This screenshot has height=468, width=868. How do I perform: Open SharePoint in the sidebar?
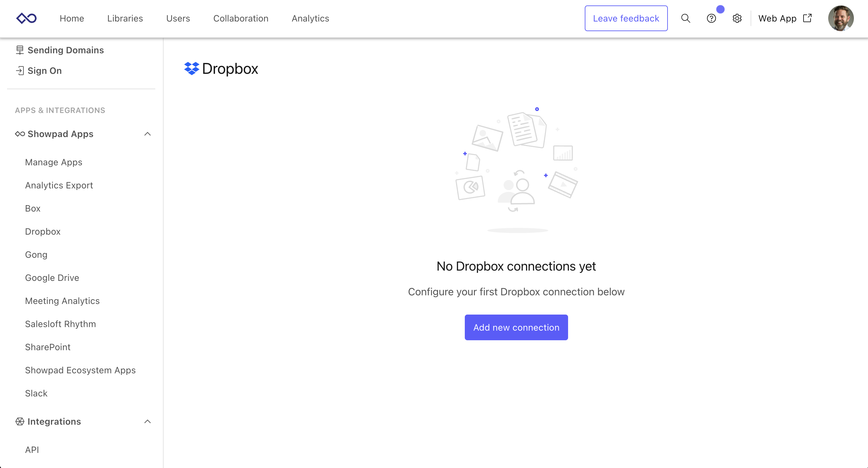[x=47, y=347]
